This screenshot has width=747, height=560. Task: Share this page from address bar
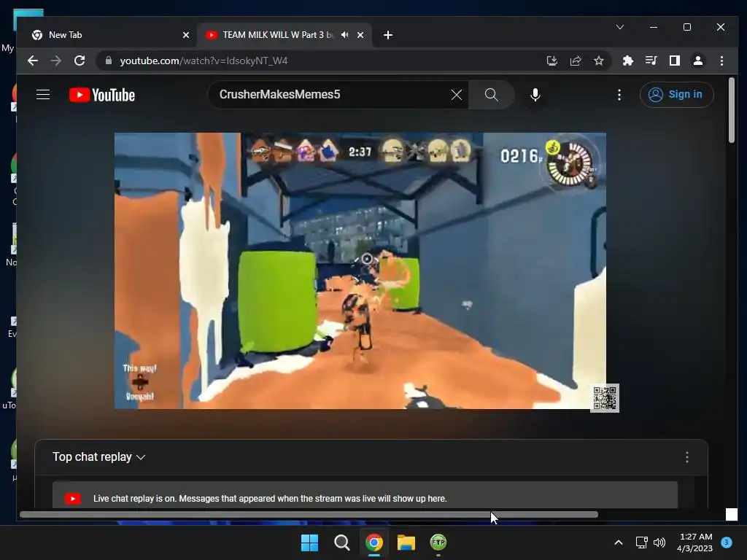576,61
